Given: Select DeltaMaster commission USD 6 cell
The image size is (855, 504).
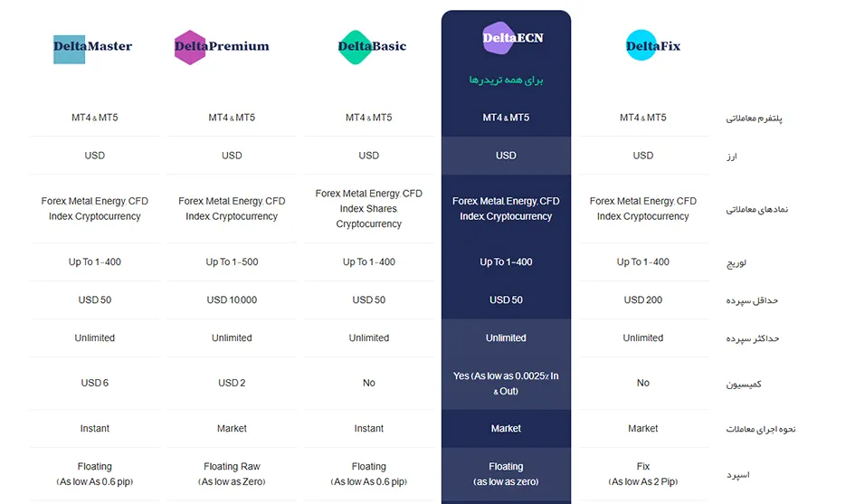Looking at the screenshot, I should pyautogui.click(x=95, y=383).
